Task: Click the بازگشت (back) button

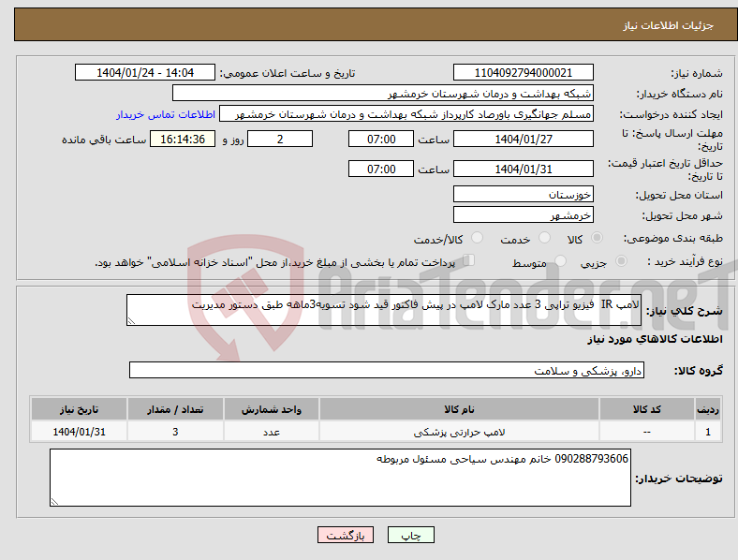Action: [346, 535]
